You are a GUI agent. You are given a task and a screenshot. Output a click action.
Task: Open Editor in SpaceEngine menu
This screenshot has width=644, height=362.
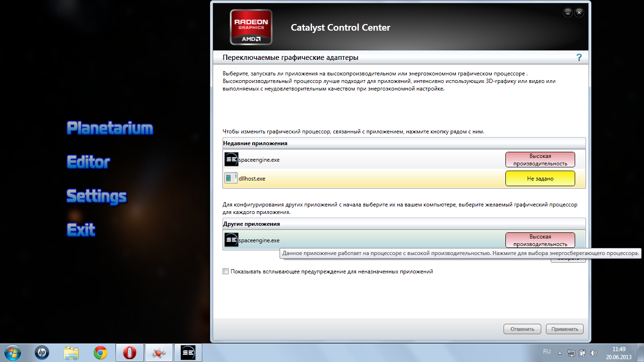pyautogui.click(x=88, y=162)
